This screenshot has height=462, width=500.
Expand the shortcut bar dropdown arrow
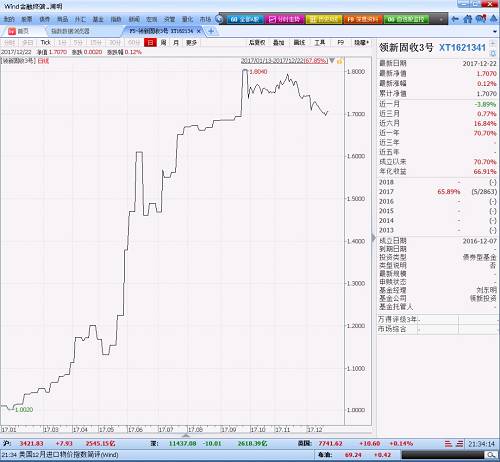(441, 20)
